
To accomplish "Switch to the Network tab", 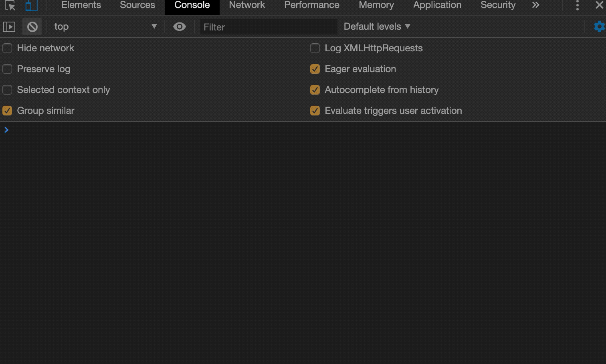I will coord(247,5).
